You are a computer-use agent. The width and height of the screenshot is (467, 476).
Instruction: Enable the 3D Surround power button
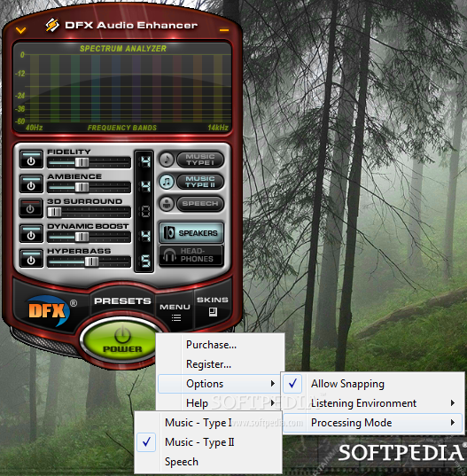click(30, 208)
